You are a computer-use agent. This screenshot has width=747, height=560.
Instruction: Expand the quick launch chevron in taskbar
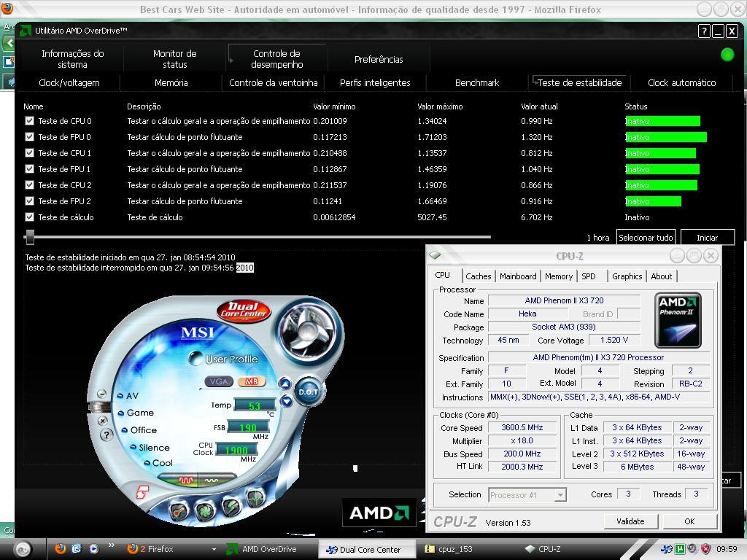coord(112,545)
